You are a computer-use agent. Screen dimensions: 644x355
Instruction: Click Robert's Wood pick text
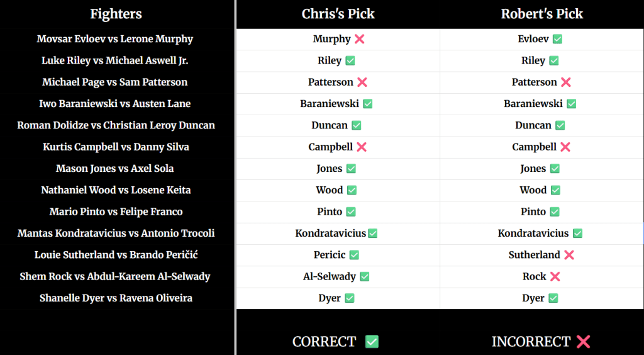[533, 190]
